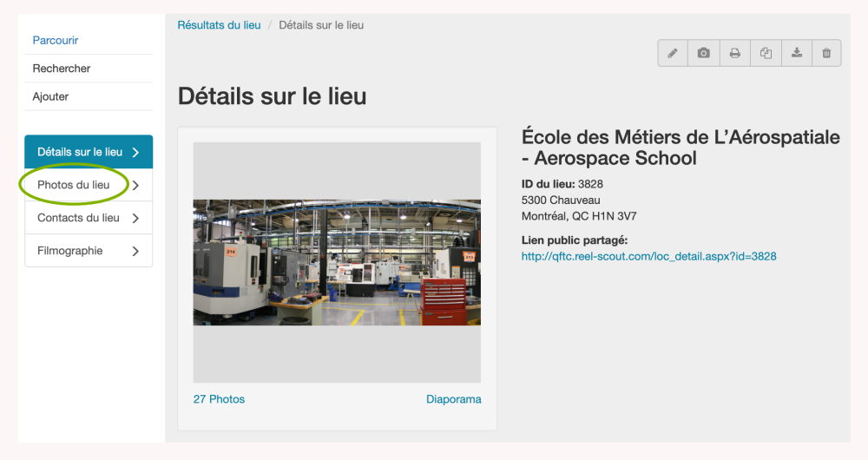868x460 pixels.
Task: Click the address 5300 Chauveau
Action: (561, 200)
